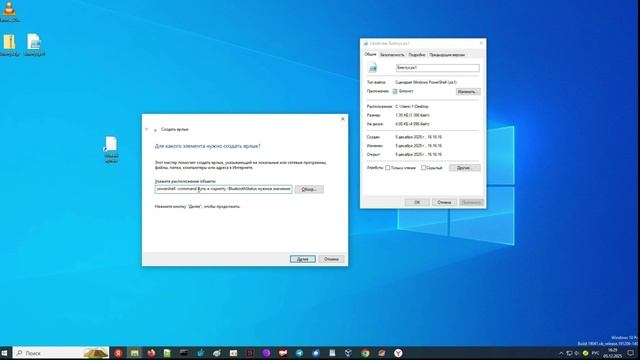Image resolution: width=640 pixels, height=360 pixels.
Task: Click OK in the Properties dialog
Action: tap(417, 202)
